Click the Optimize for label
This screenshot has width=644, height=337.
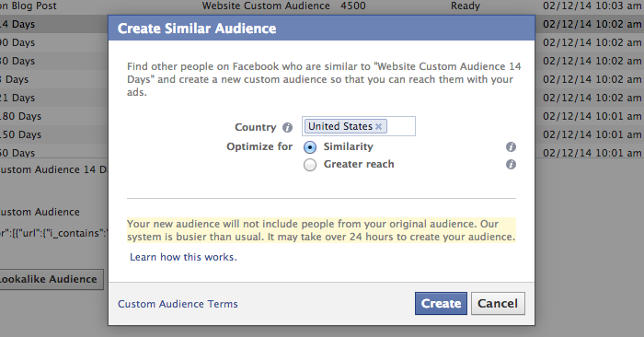pos(259,146)
